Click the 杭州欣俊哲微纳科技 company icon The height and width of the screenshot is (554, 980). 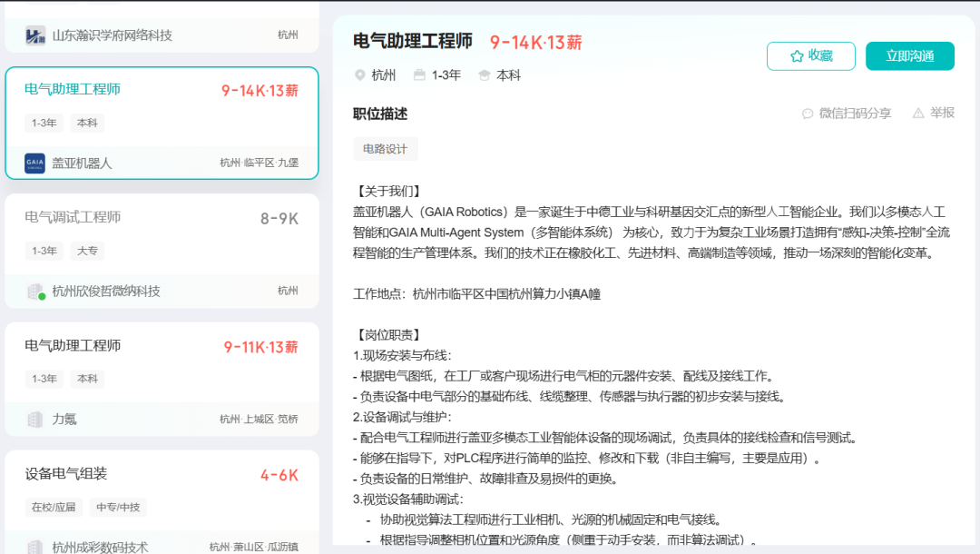[x=34, y=292]
